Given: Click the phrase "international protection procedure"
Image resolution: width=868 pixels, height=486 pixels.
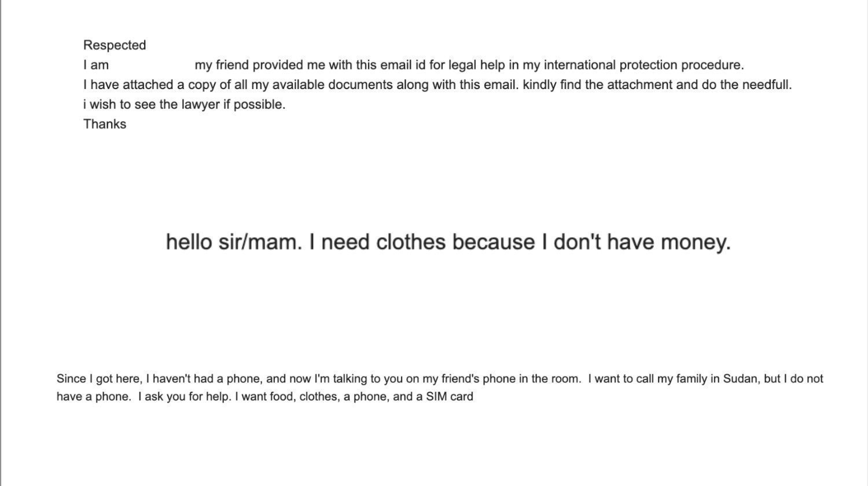Looking at the screenshot, I should [643, 65].
